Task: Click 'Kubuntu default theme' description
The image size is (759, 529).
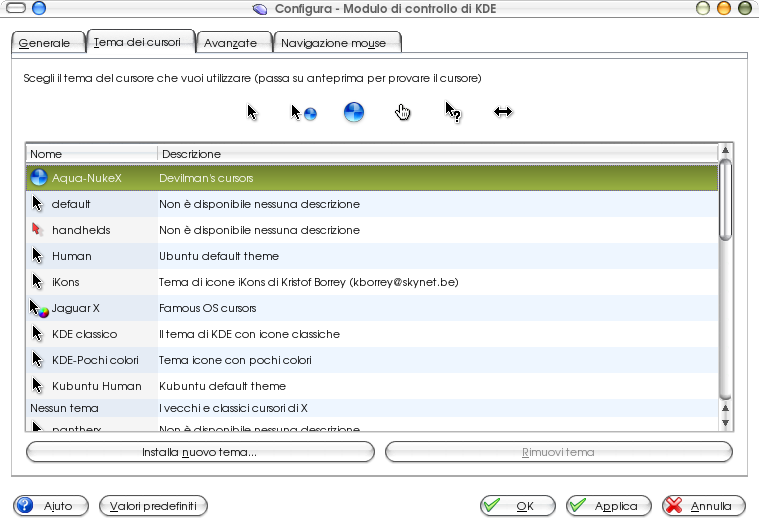Action: [x=222, y=386]
